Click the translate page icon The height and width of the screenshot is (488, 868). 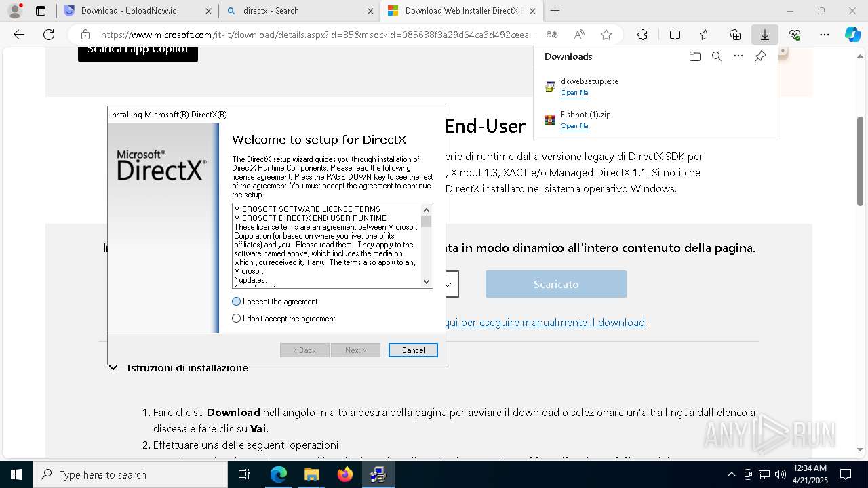tap(552, 35)
